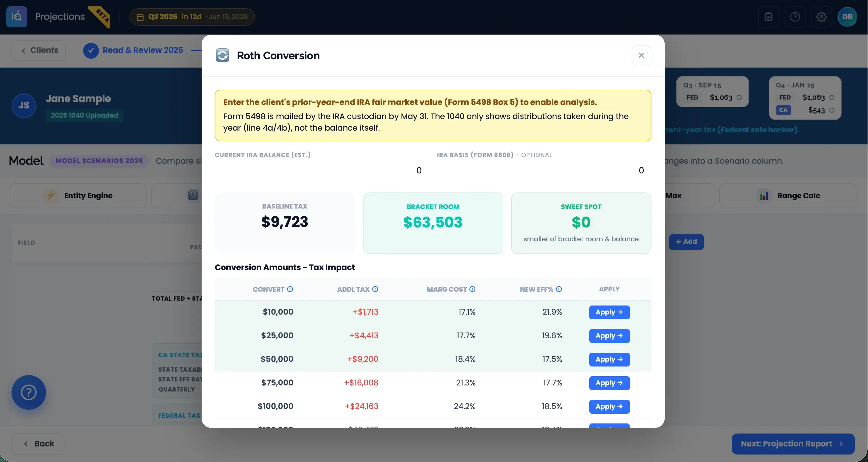Image resolution: width=868 pixels, height=462 pixels.
Task: Click the yellow Form 5498 notice banner
Action: click(433, 115)
